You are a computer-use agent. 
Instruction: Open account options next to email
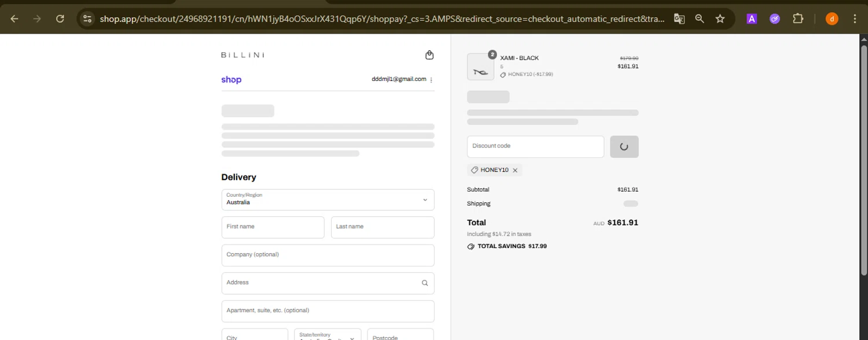(432, 80)
